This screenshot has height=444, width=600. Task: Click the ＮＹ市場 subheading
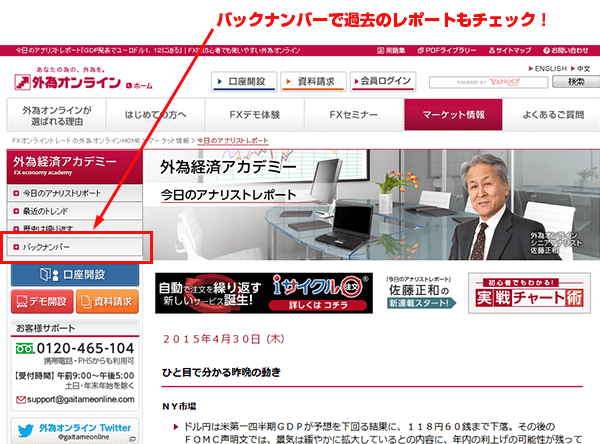pos(179,406)
